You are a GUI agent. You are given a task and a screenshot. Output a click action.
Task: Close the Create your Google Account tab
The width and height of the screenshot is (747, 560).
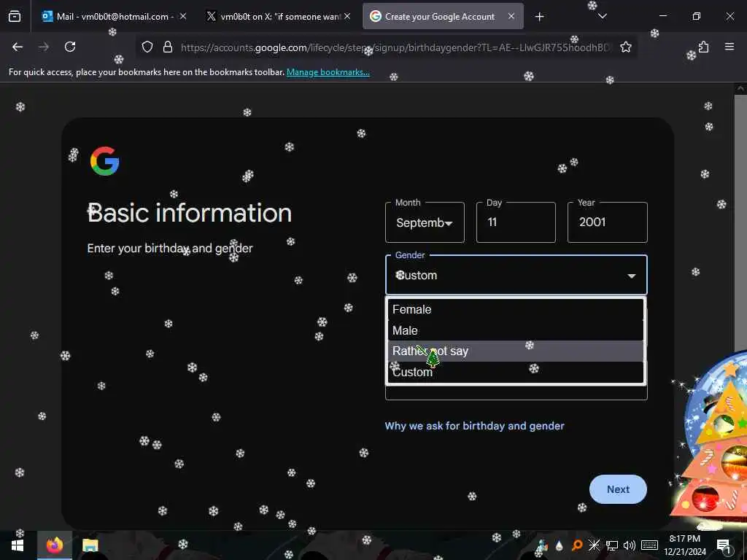tap(511, 16)
